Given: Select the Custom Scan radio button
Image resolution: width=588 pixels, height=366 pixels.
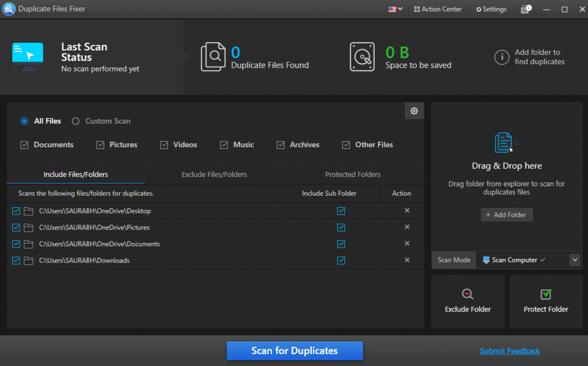Looking at the screenshot, I should click(76, 121).
